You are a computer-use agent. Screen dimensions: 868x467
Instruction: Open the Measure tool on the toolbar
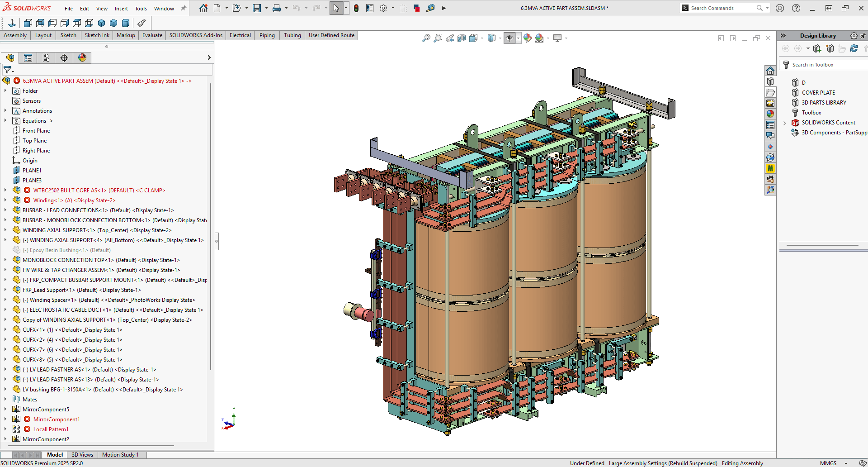pyautogui.click(x=431, y=8)
